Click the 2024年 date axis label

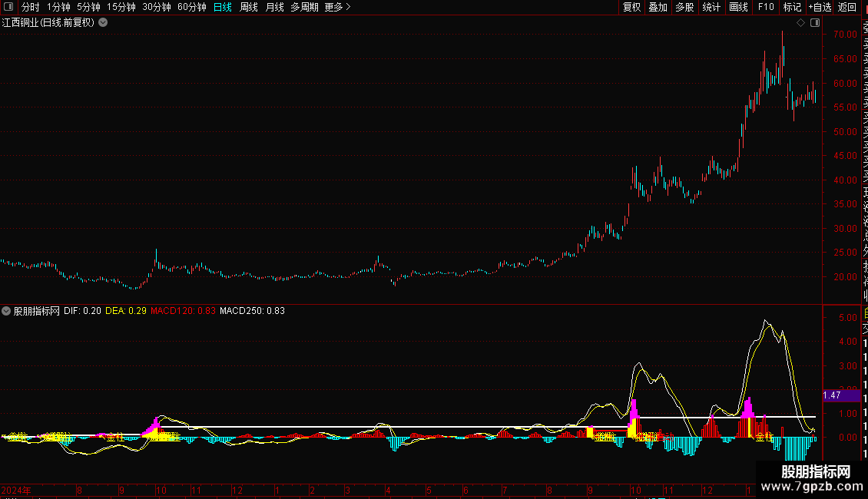click(x=16, y=491)
